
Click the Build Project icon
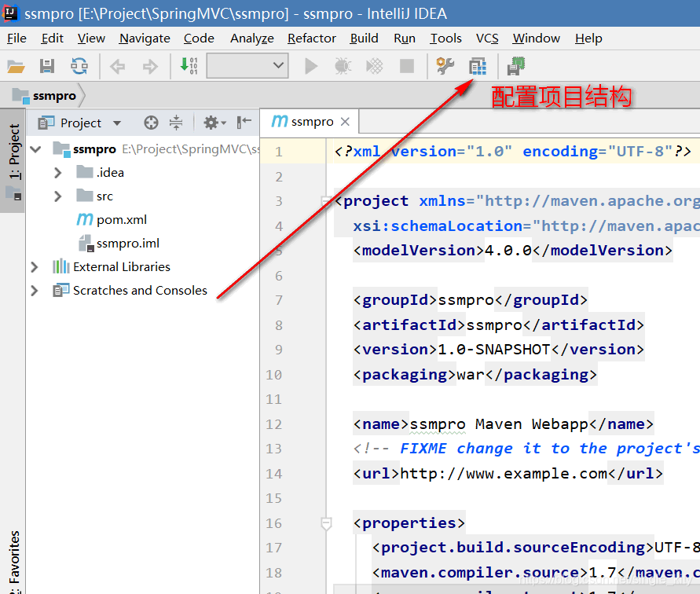click(x=189, y=66)
